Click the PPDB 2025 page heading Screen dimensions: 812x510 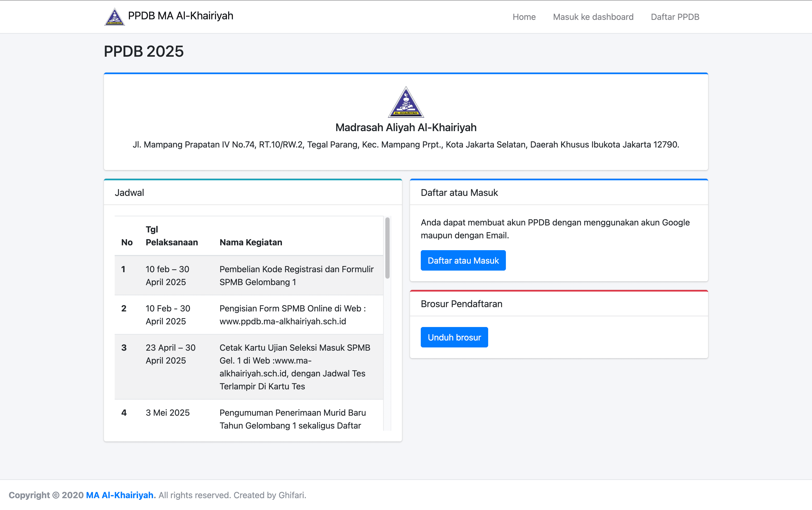pos(144,52)
